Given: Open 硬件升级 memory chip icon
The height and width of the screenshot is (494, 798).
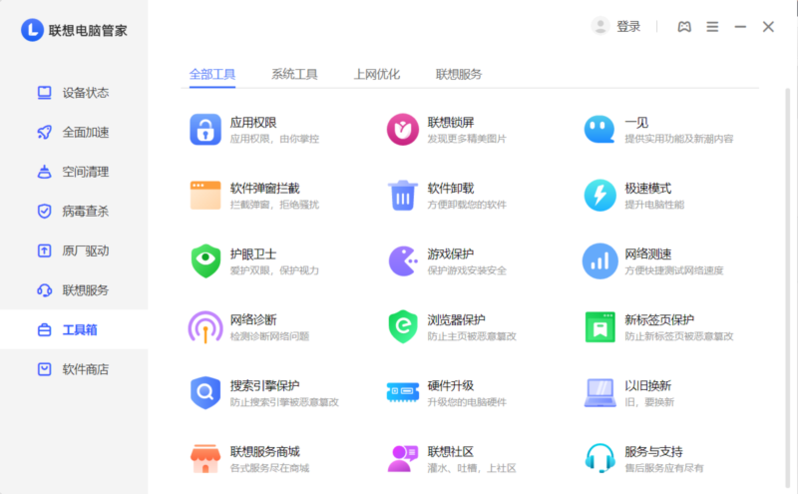Looking at the screenshot, I should coord(403,392).
